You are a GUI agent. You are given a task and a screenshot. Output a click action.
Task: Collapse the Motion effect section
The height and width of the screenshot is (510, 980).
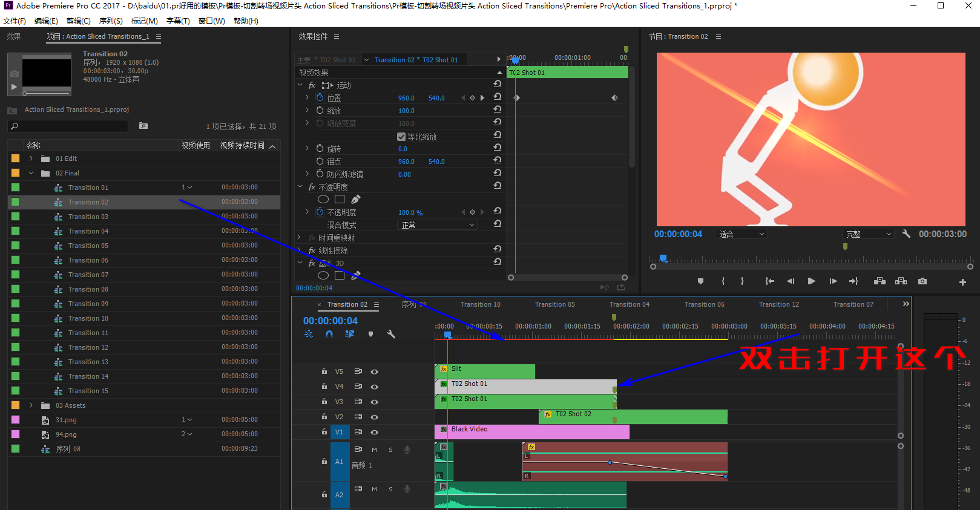(x=300, y=85)
